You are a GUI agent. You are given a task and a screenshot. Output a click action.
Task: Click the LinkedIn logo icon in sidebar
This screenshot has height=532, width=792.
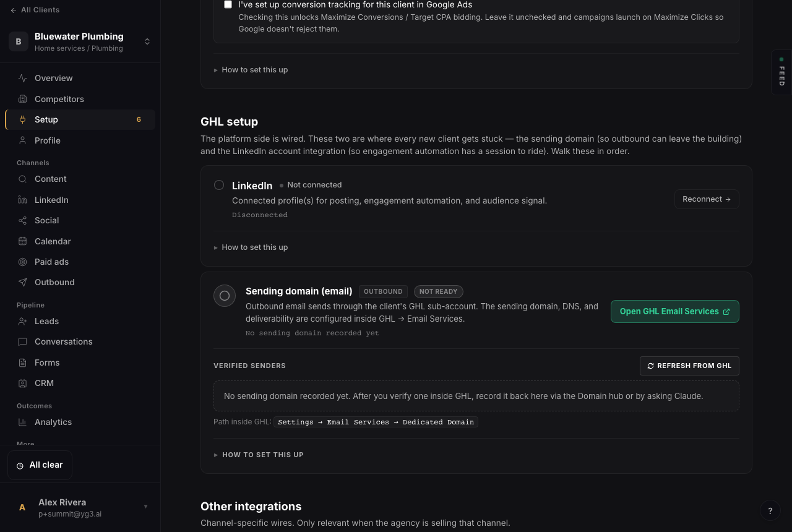(x=22, y=200)
